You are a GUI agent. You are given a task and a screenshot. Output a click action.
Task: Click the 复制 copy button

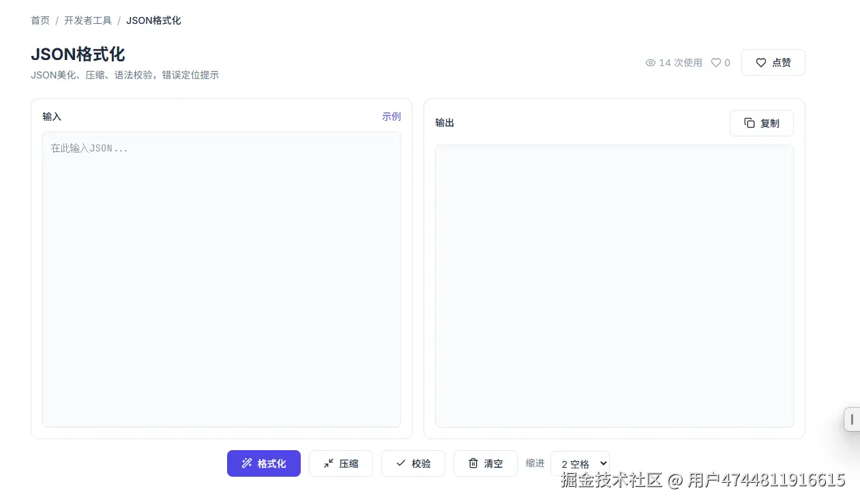[x=762, y=123]
